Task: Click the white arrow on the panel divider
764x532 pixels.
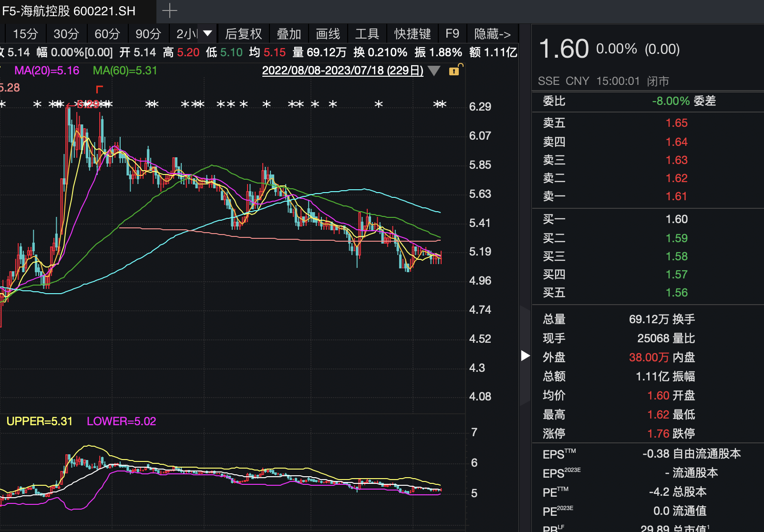Action: (525, 356)
